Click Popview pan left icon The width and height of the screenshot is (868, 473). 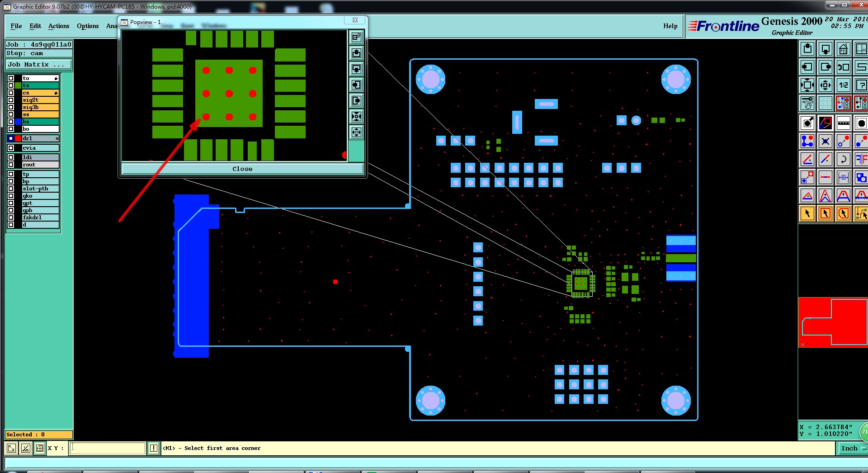tap(357, 85)
